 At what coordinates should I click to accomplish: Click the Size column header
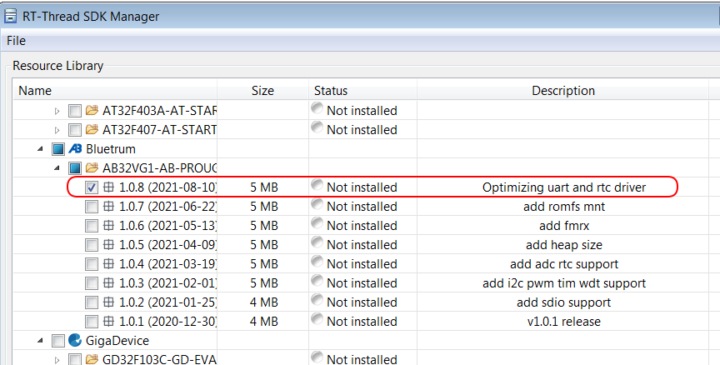(263, 90)
